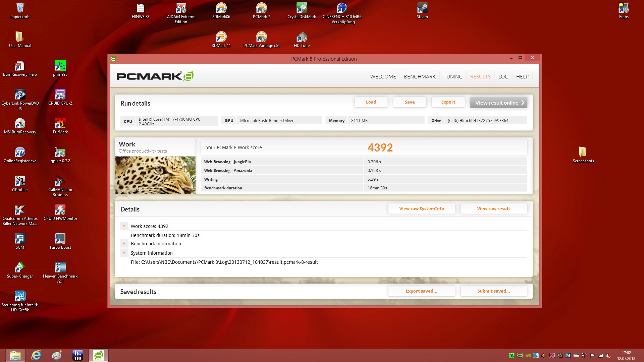Expand the System information row
This screenshot has height=362, width=644.
coord(124,253)
